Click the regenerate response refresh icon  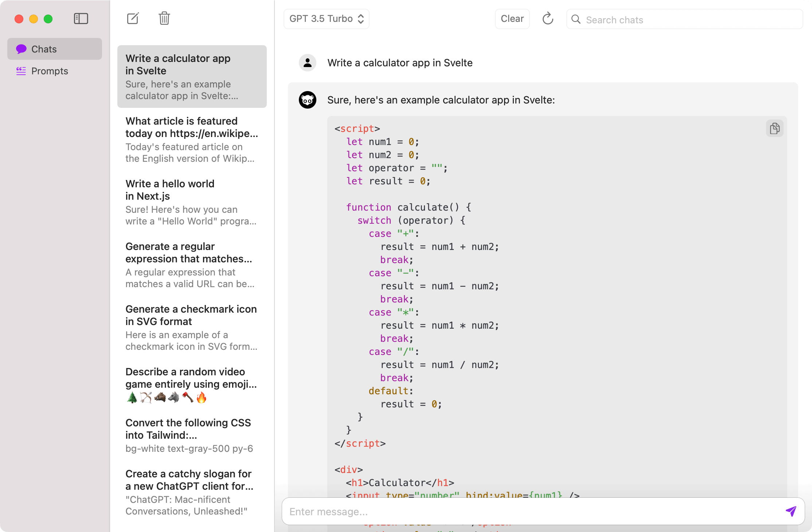547,19
